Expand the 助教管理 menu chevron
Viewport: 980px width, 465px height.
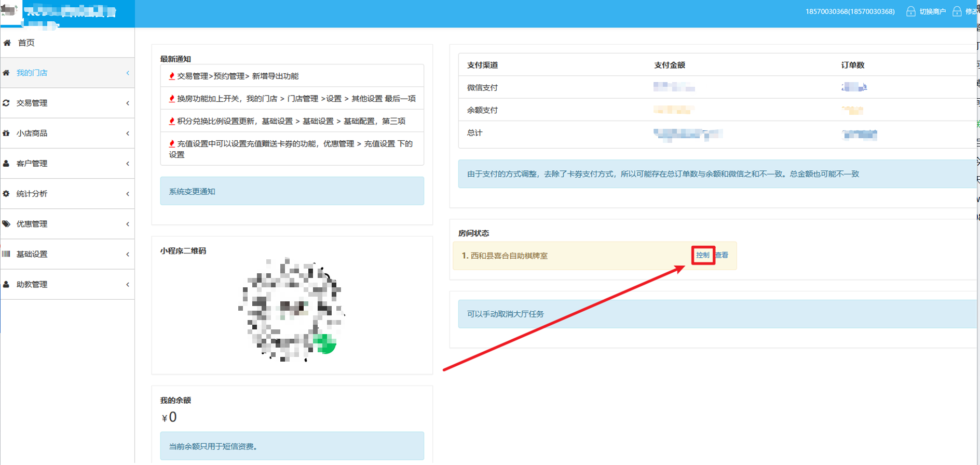tap(128, 284)
